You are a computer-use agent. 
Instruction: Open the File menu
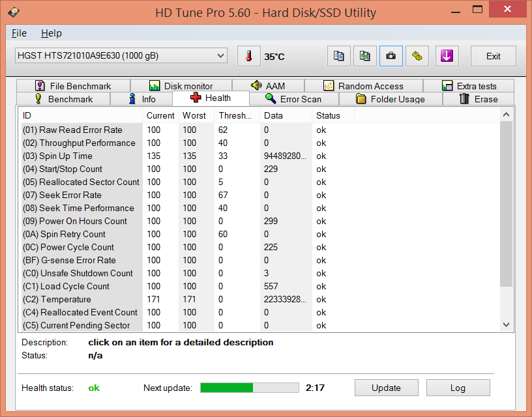19,33
